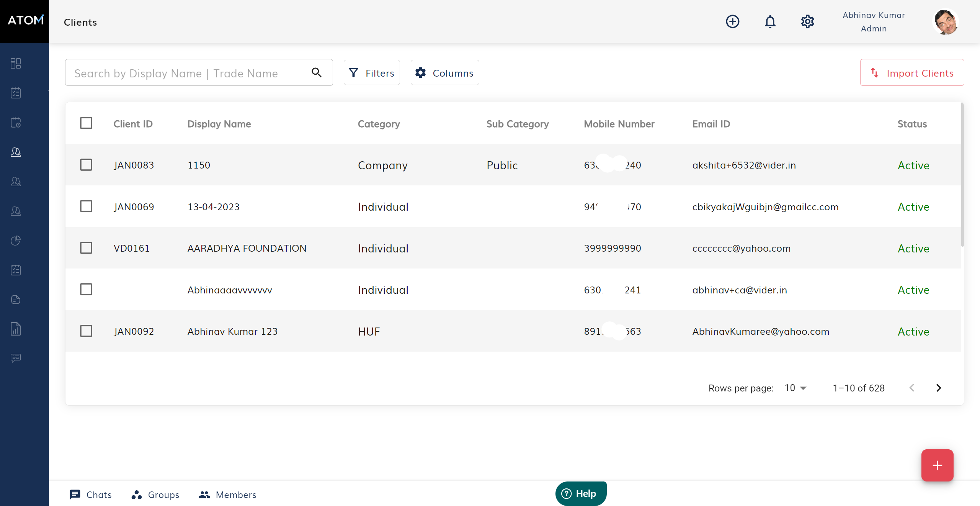Screen dimensions: 980x506
Task: Select the Groups people icon below Clients
Action: pos(16,182)
